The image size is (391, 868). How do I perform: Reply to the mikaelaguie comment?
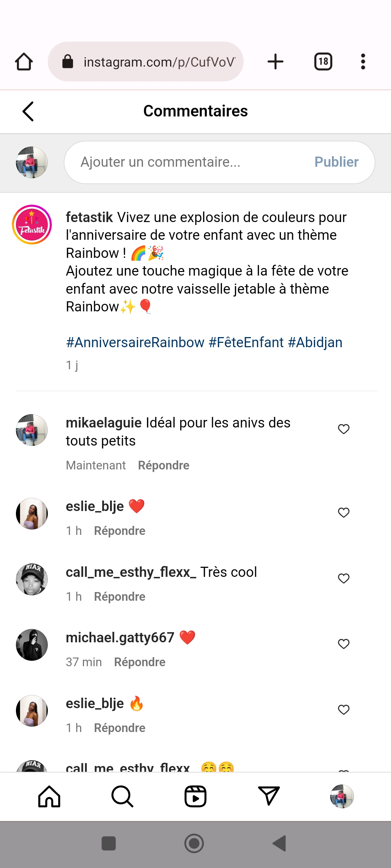click(164, 465)
